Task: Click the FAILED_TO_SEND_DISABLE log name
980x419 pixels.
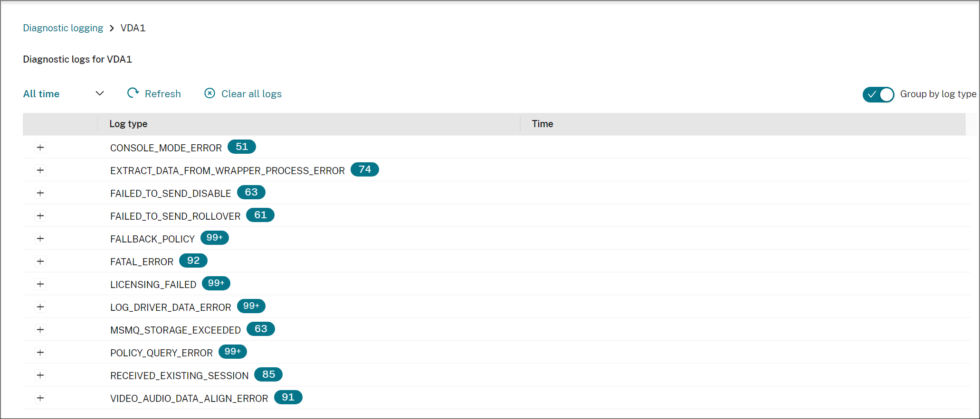Action: tap(171, 194)
